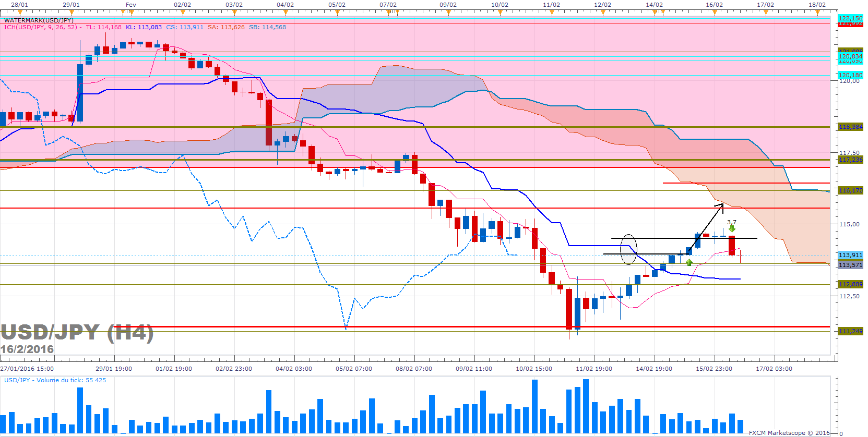The width and height of the screenshot is (868, 437).
Task: Click the FXCM Marketscope copyright text
Action: 789,433
